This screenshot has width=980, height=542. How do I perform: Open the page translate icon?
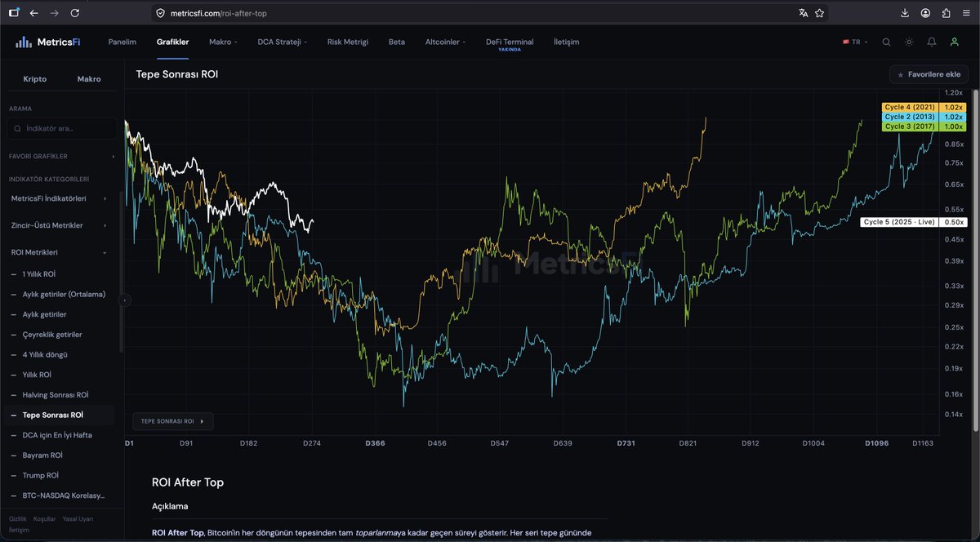tap(804, 13)
